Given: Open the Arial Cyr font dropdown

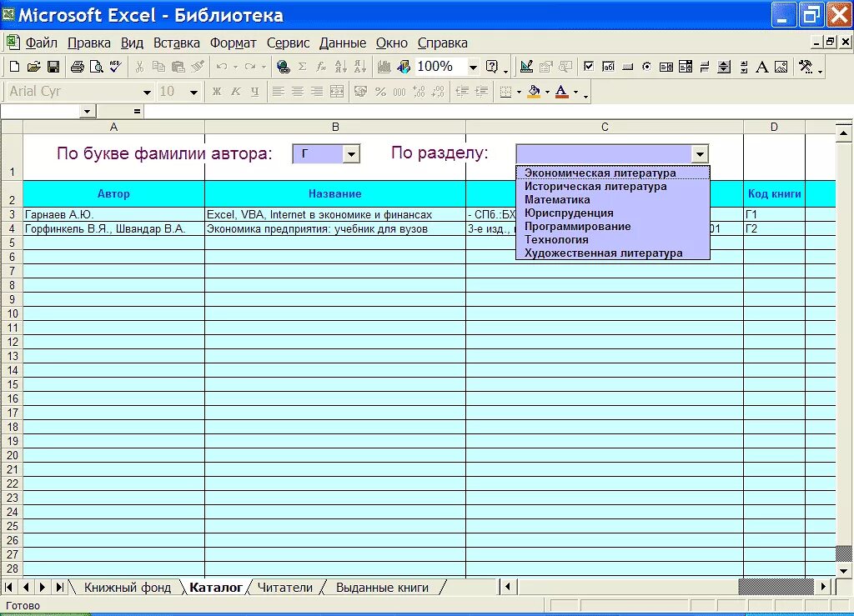Looking at the screenshot, I should tap(147, 92).
